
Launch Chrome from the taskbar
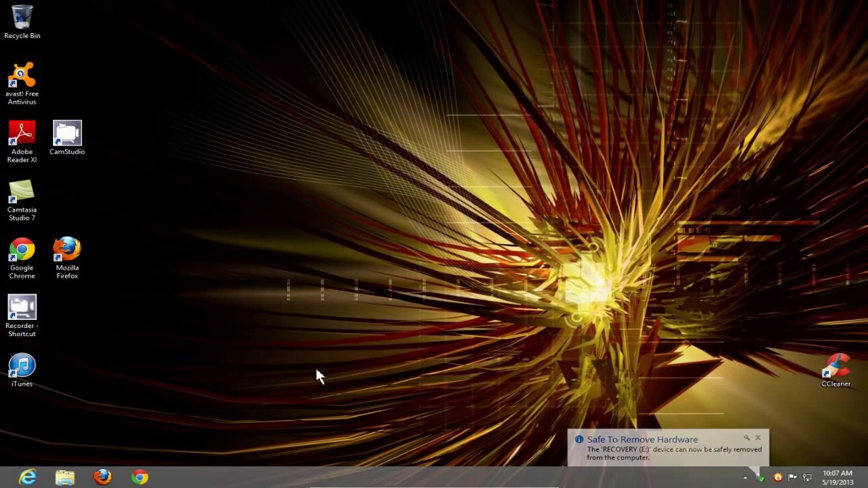[140, 477]
